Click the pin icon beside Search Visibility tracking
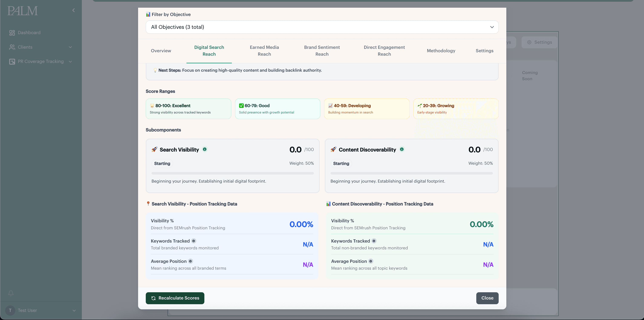The image size is (644, 320). pos(148,204)
